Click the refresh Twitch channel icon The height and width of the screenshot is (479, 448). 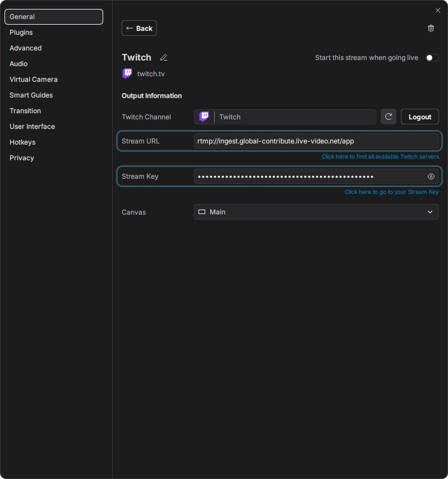pos(389,117)
